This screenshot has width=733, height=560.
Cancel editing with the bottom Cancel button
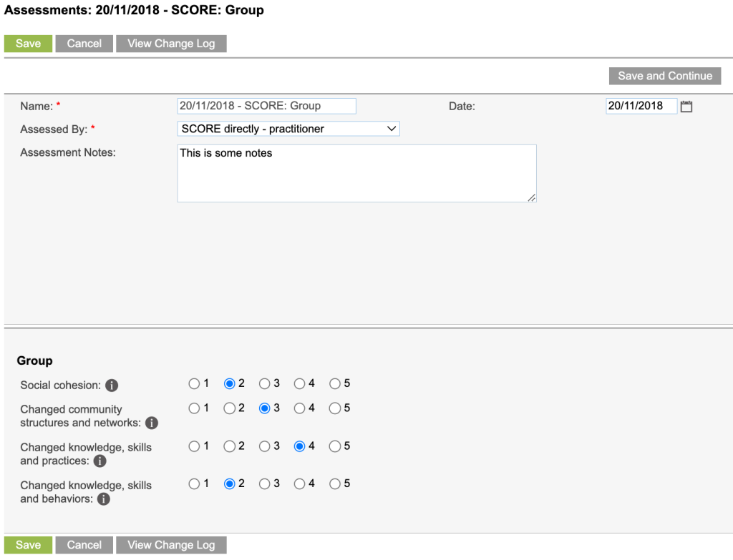click(84, 544)
